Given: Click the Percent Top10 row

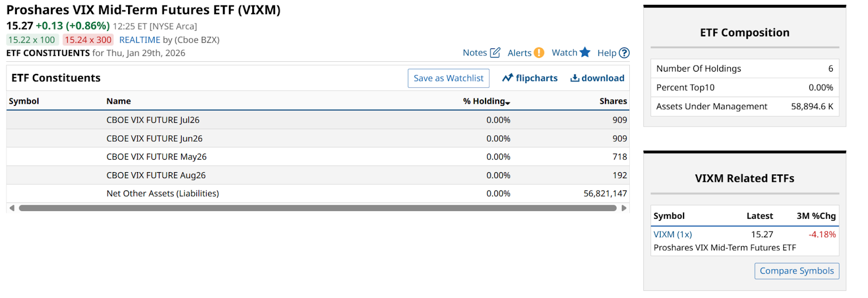Looking at the screenshot, I should [745, 87].
